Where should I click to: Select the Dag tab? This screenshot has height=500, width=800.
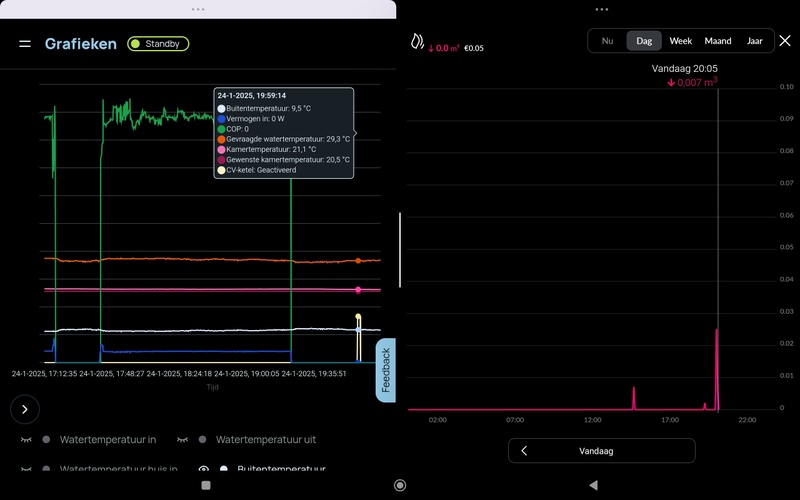pyautogui.click(x=644, y=41)
